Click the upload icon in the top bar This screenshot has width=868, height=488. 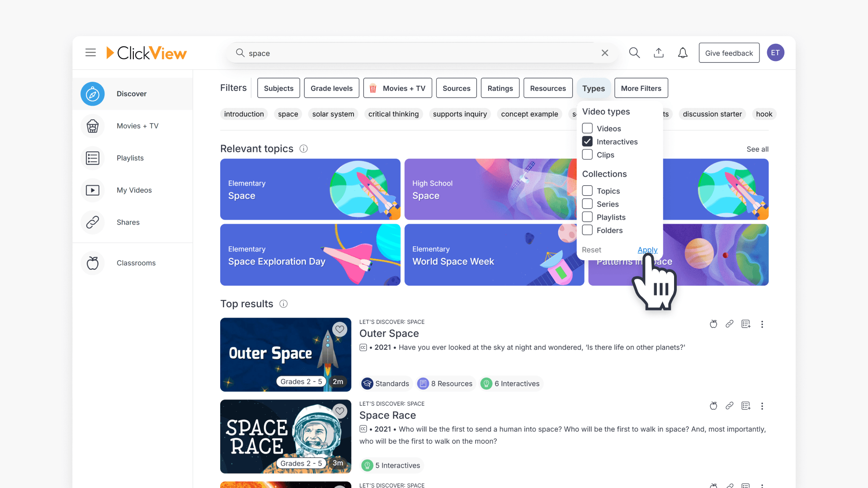(659, 52)
